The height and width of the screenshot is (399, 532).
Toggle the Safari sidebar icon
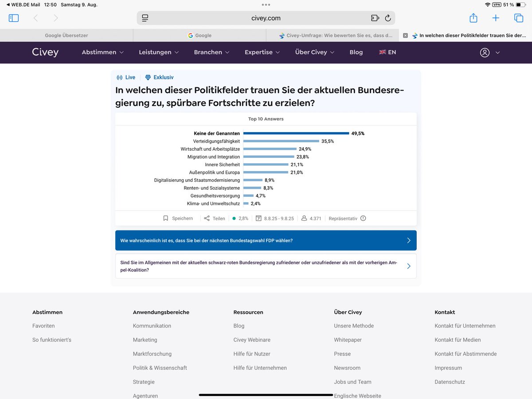[14, 18]
